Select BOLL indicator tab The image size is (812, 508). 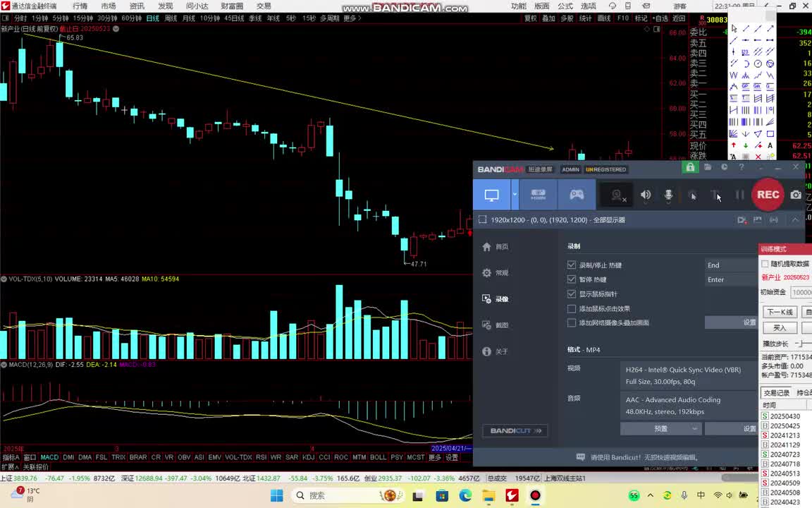[x=378, y=458]
